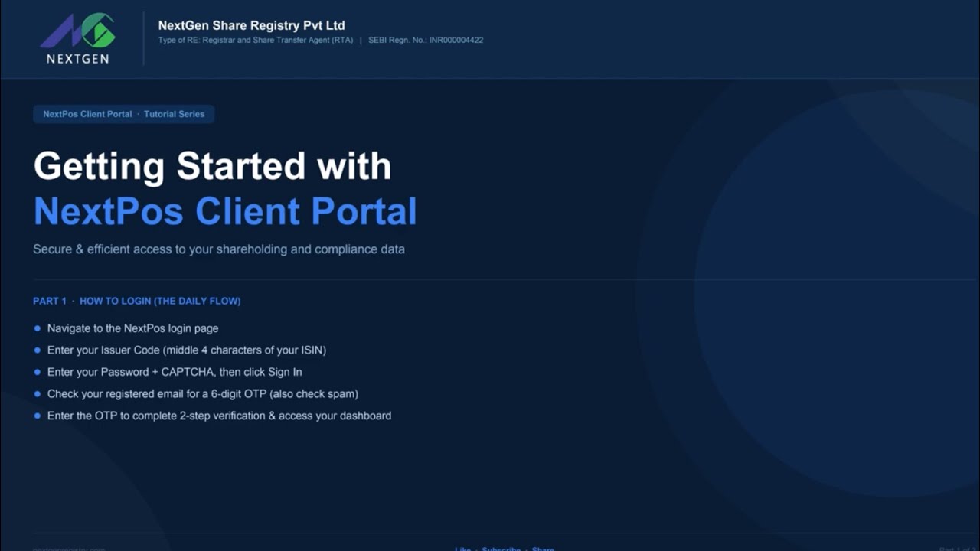Click the blue 'NextPos Client Portal' title
Viewport: 980px width, 551px height.
[x=225, y=211]
